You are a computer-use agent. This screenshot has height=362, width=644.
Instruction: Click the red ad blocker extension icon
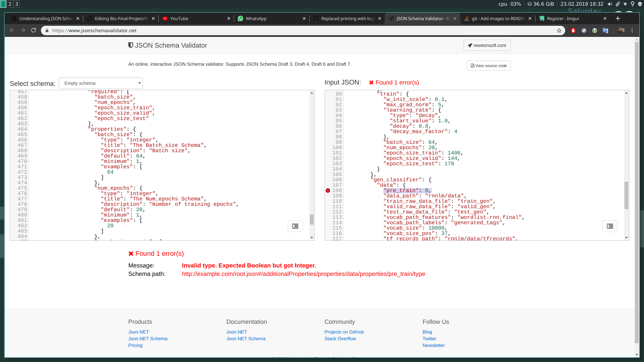tap(573, 31)
